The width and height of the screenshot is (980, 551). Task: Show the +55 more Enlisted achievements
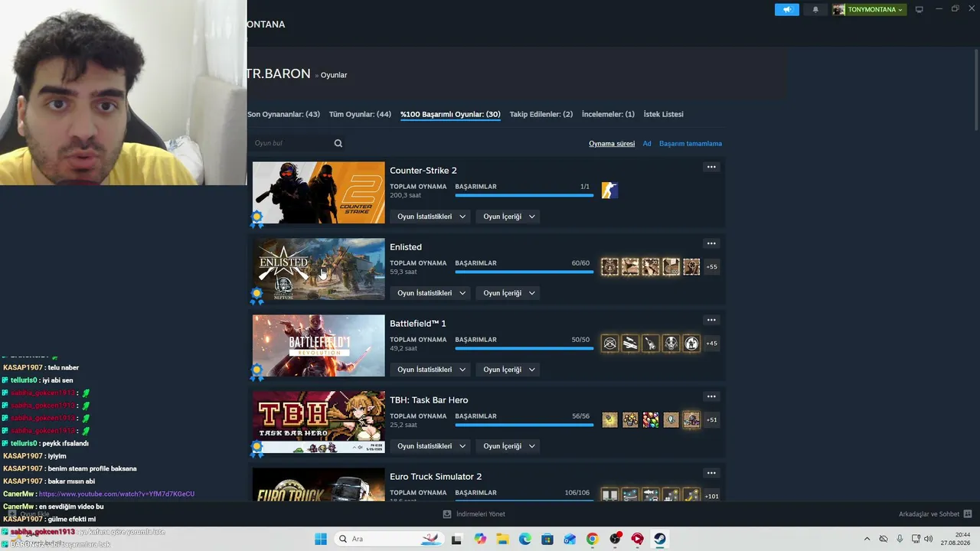[712, 266]
